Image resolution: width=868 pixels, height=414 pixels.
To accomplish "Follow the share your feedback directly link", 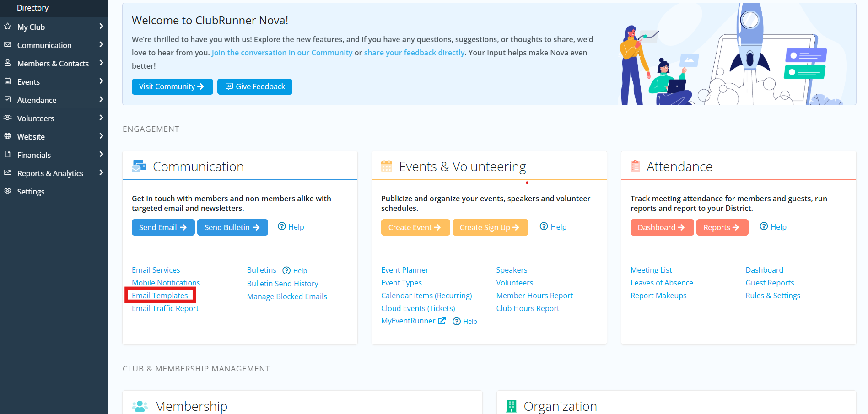I will [x=414, y=53].
